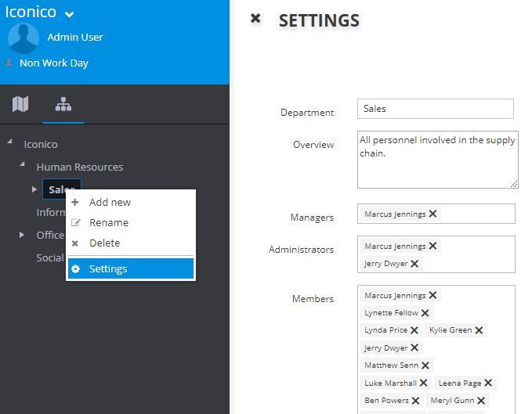Click the Overview description text area
The height and width of the screenshot is (414, 532).
437,159
